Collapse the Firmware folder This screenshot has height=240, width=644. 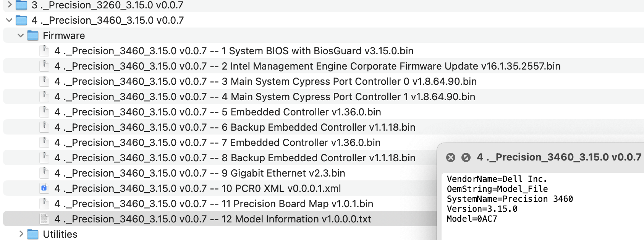coord(20,35)
